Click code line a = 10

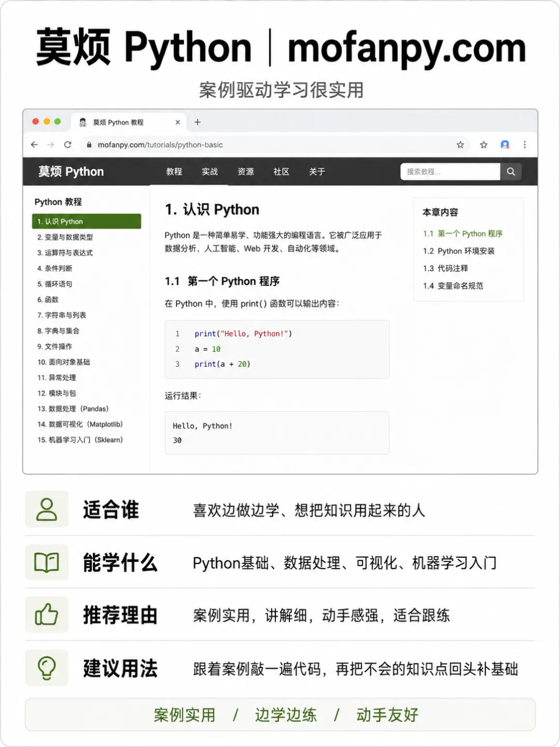tap(207, 349)
